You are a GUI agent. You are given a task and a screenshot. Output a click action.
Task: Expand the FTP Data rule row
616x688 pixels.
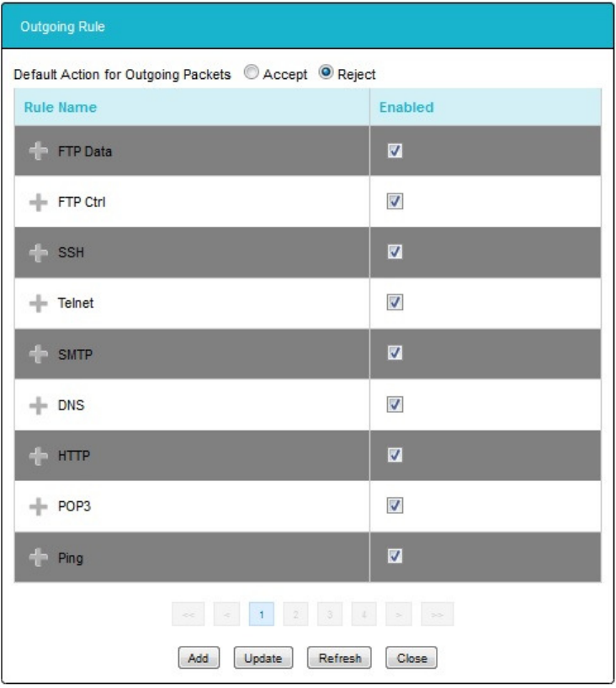click(x=36, y=151)
